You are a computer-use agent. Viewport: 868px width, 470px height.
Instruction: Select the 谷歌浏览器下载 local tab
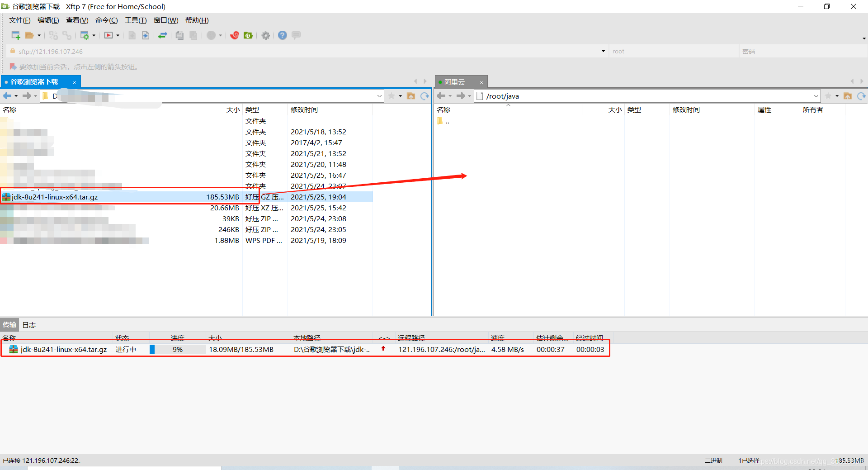pyautogui.click(x=34, y=82)
